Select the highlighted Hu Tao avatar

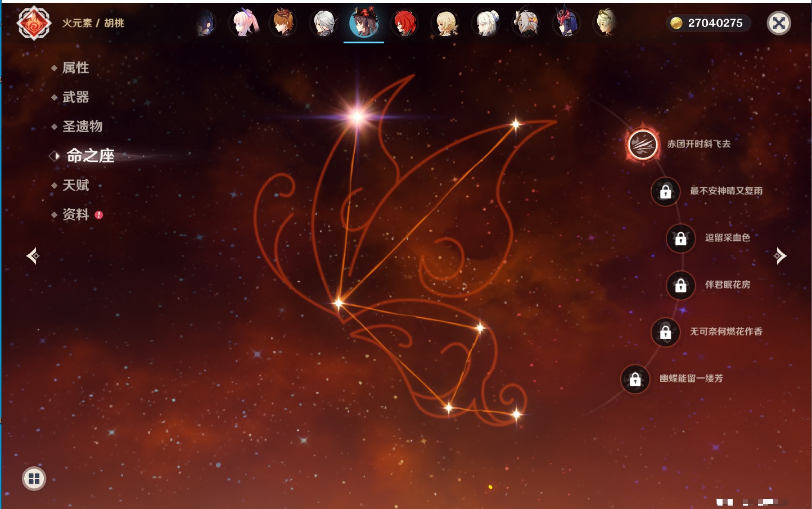point(364,23)
